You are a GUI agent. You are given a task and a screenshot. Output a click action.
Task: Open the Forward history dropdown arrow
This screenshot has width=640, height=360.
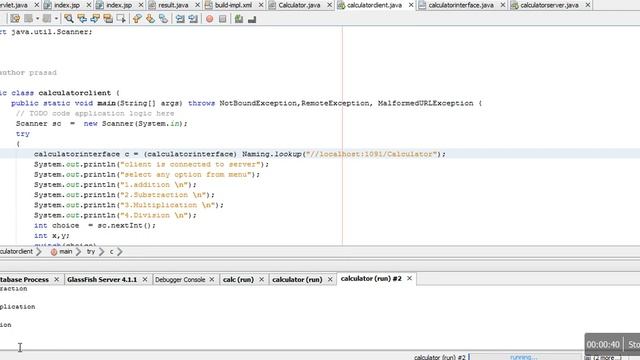tap(56, 19)
